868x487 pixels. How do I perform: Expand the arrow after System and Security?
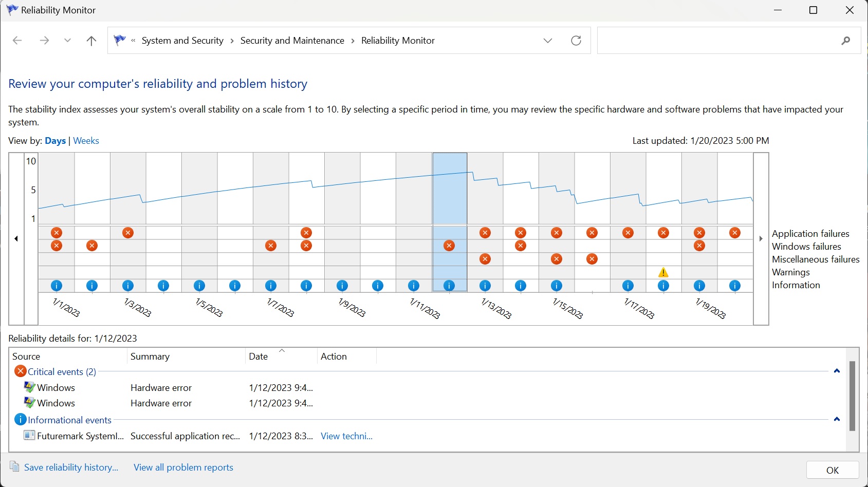(232, 41)
